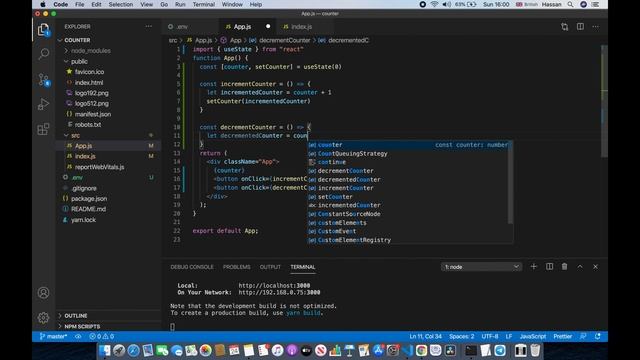Click the autocomplete list scrollbar
Viewport: 640px width, 360px height.
point(511,182)
